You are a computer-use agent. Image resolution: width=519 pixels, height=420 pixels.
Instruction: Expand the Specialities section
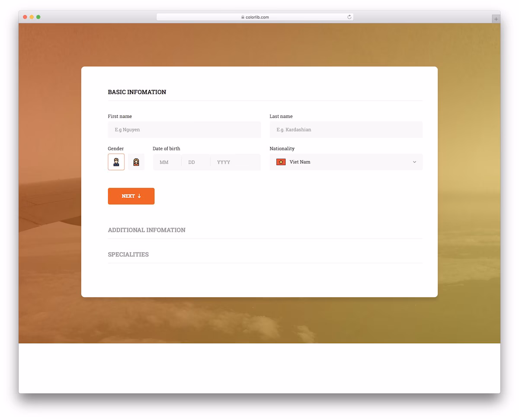(x=128, y=255)
